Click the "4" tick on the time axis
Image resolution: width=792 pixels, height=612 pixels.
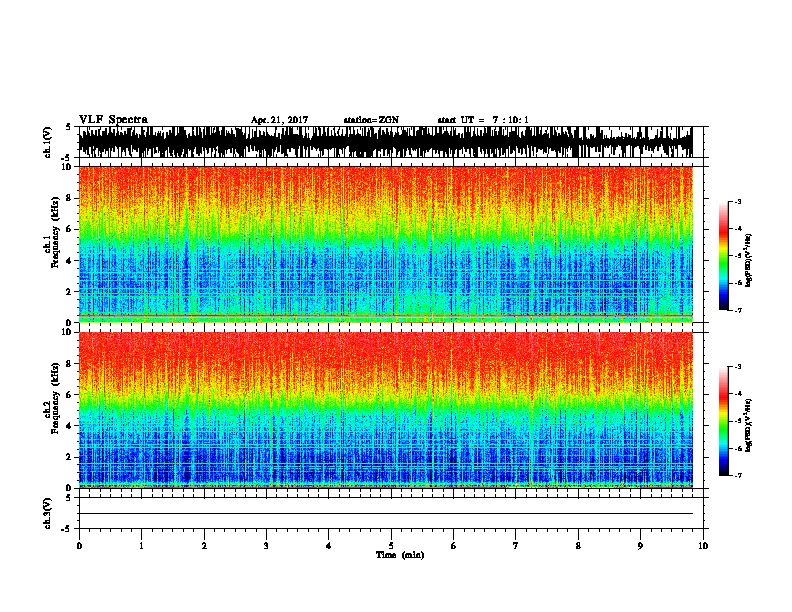[x=329, y=546]
